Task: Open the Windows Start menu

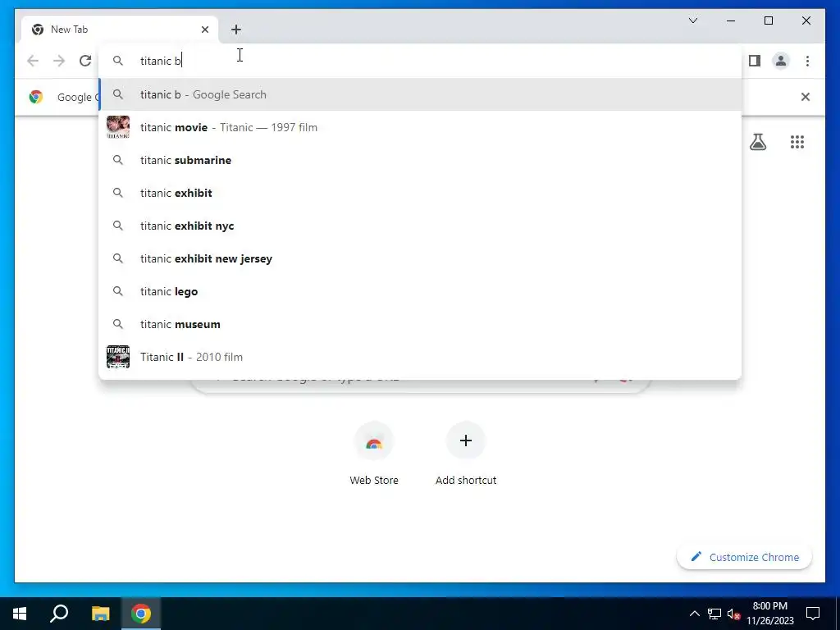Action: 20,614
